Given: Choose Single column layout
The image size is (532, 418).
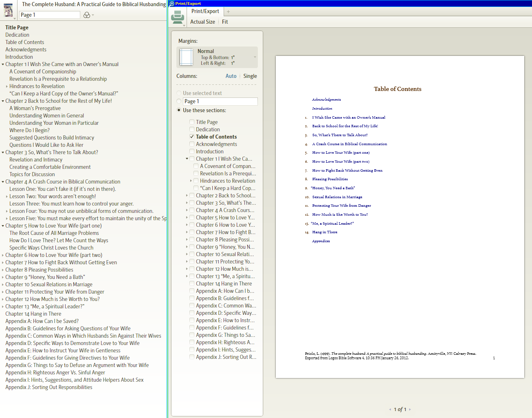Looking at the screenshot, I should coord(250,76).
